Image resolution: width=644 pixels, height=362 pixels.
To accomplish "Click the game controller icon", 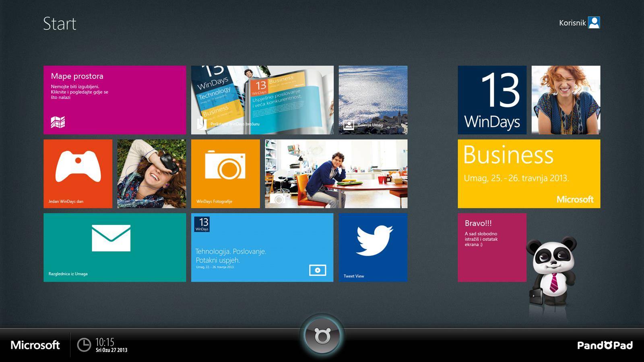I will click(x=78, y=166).
